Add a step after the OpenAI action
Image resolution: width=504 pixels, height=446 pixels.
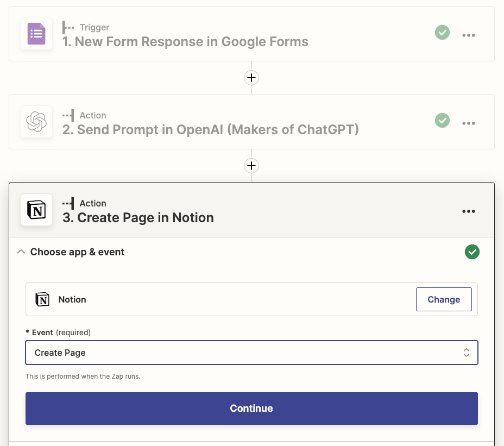[x=251, y=166]
